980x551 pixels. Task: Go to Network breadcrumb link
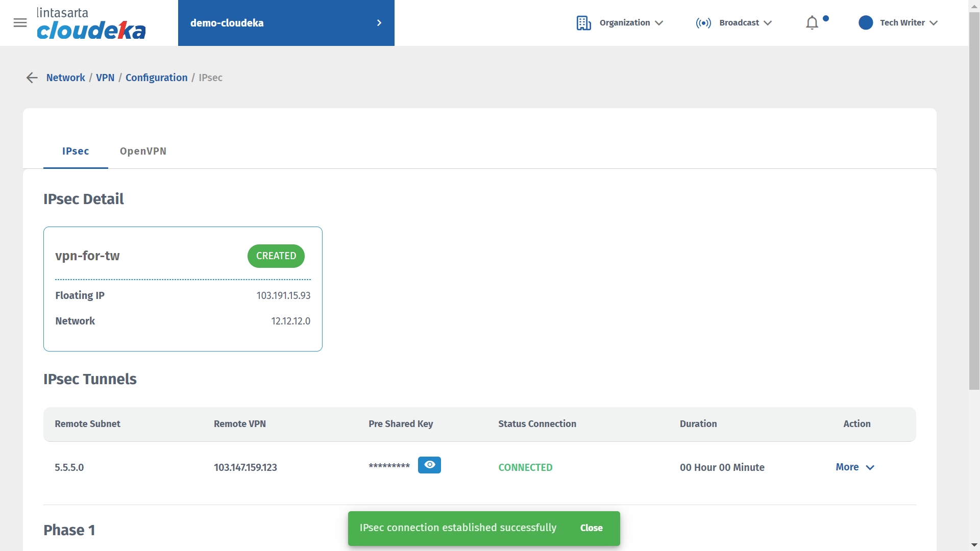[65, 78]
